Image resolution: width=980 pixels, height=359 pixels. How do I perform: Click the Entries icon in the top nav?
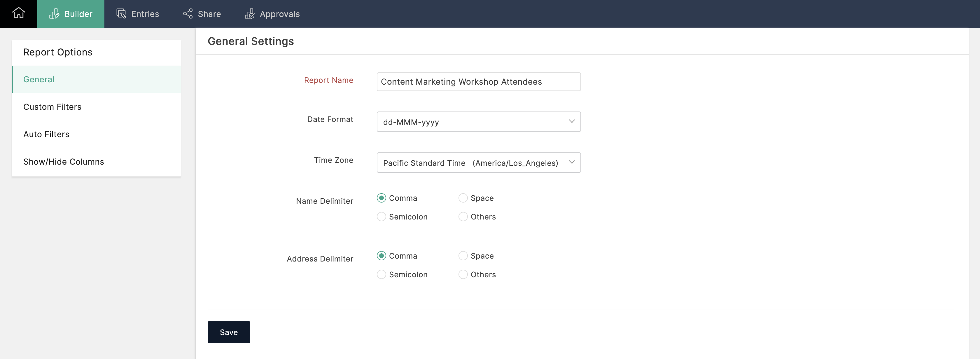[x=121, y=14]
